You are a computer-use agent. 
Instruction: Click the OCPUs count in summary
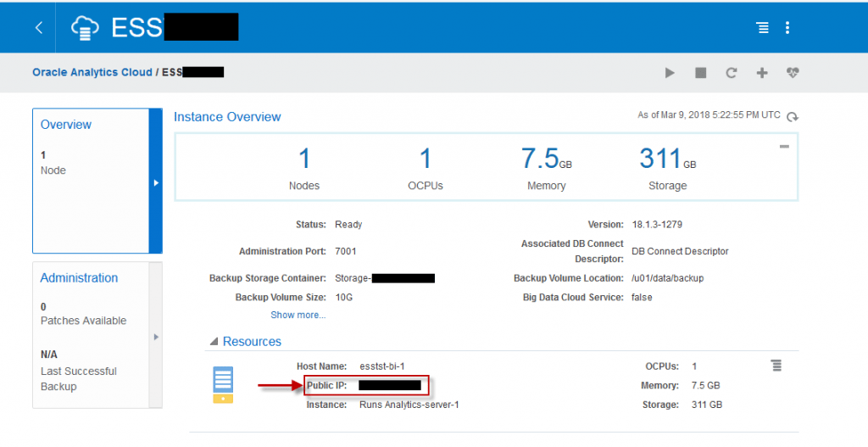point(426,159)
